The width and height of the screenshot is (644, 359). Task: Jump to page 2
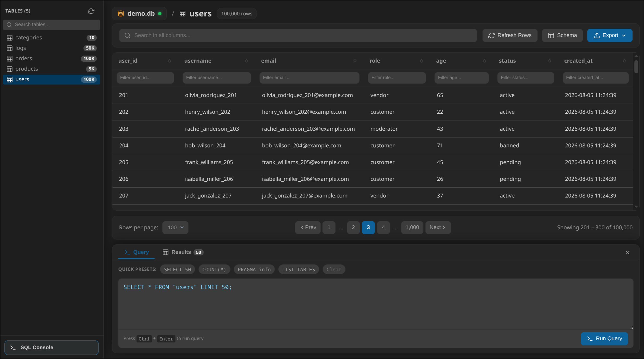pos(353,228)
